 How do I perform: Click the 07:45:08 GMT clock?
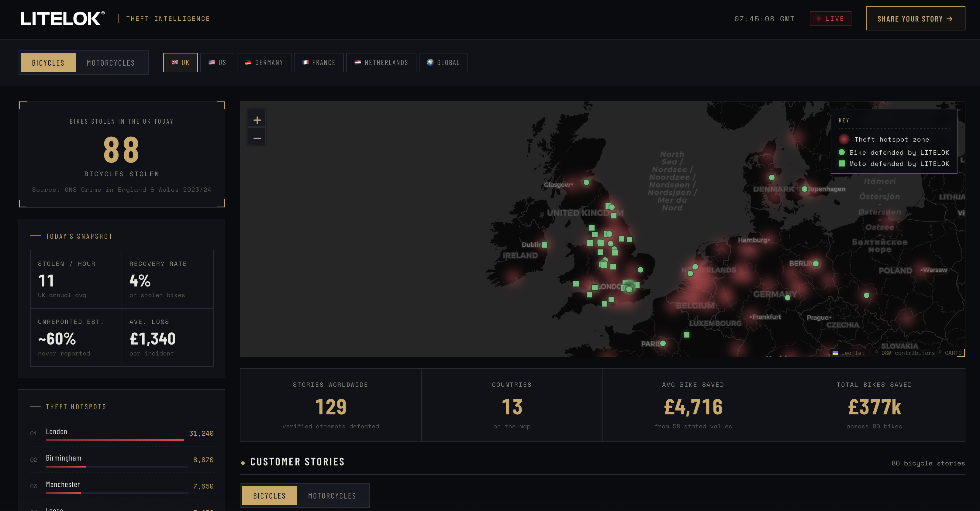(x=764, y=19)
